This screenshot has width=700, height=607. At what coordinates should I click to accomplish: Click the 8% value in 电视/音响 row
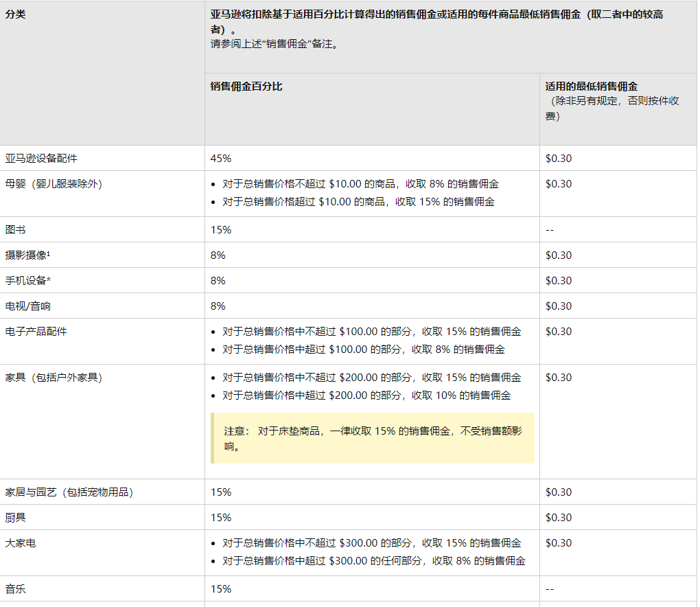218,306
